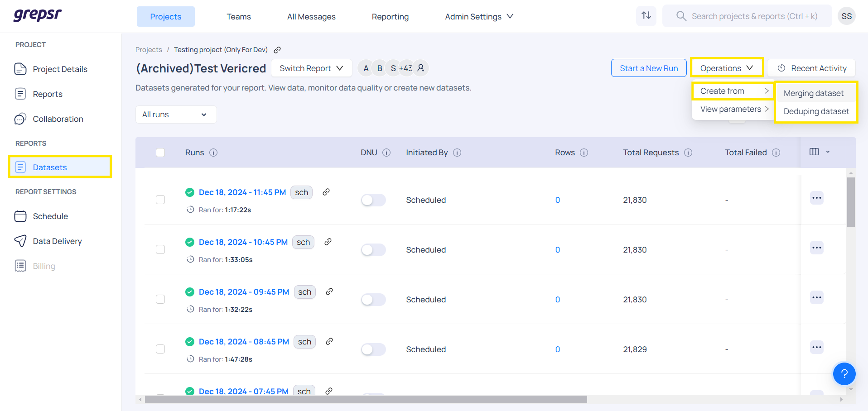Check the select-all checkbox in table header
Screen dimensions: 868x411
coord(160,153)
